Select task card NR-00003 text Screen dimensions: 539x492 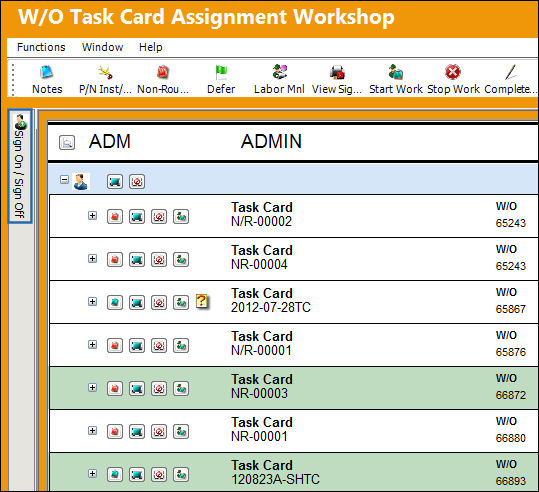click(x=259, y=393)
